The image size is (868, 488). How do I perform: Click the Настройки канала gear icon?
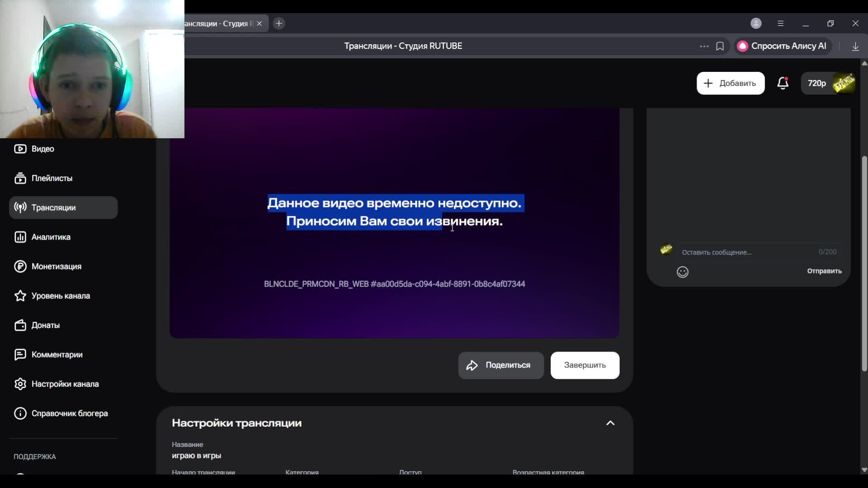coord(20,384)
